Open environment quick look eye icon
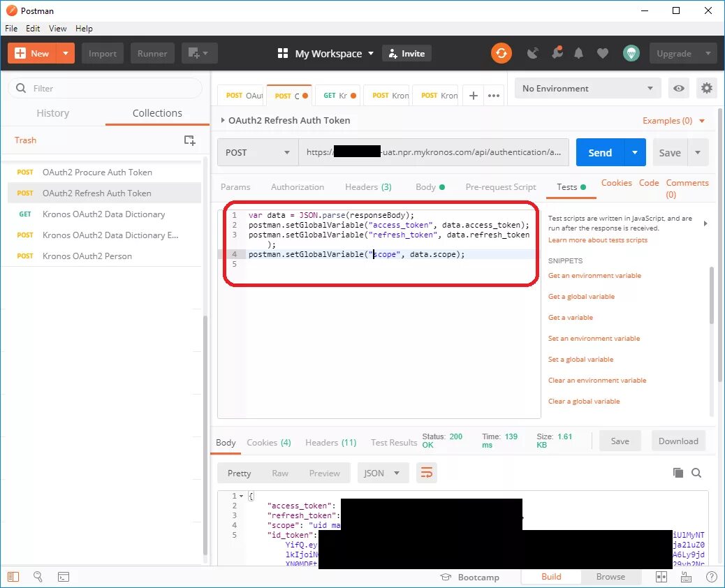Image resolution: width=725 pixels, height=588 pixels. coord(679,88)
